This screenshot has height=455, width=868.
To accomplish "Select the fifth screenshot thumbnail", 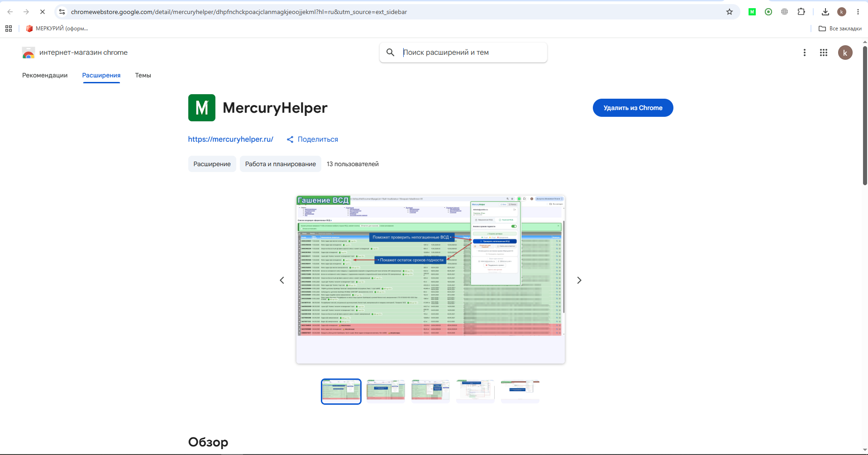I will 520,392.
